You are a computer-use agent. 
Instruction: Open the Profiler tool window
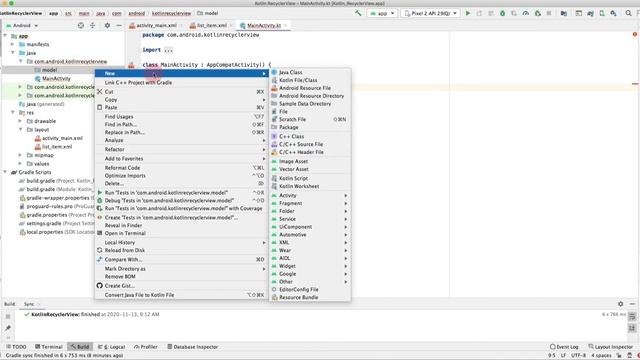coord(146,347)
